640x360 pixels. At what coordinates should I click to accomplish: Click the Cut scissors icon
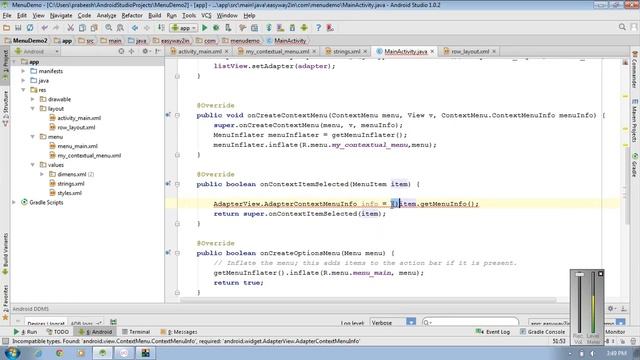(x=71, y=28)
